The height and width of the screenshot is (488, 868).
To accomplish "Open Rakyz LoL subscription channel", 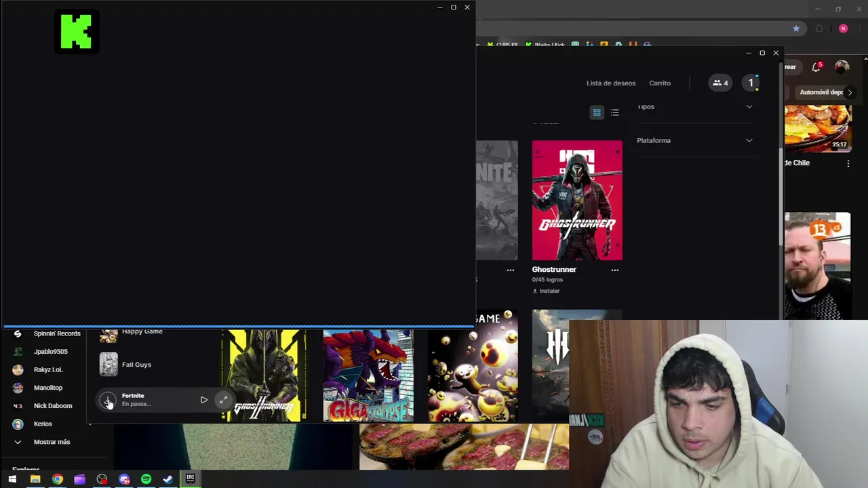I will coord(38,369).
